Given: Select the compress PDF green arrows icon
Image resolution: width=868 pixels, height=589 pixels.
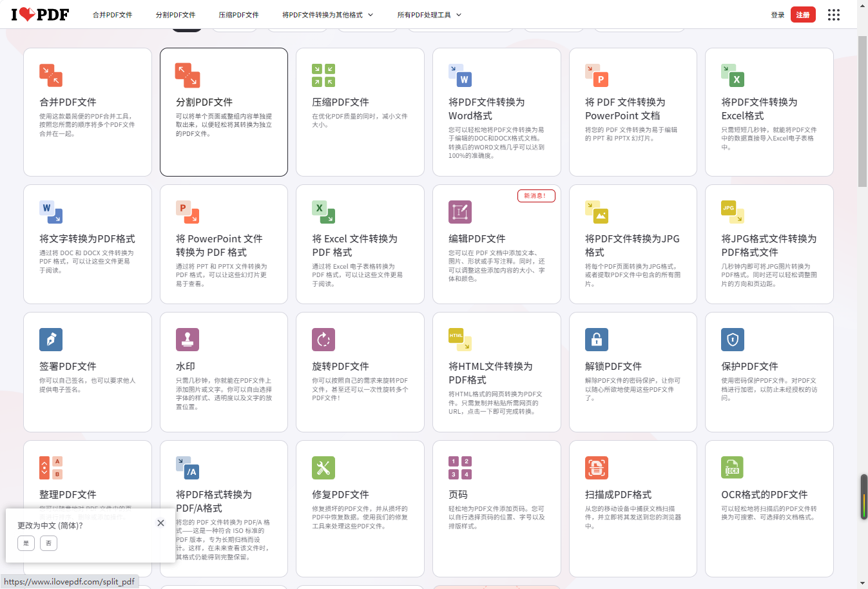Looking at the screenshot, I should pos(323,75).
